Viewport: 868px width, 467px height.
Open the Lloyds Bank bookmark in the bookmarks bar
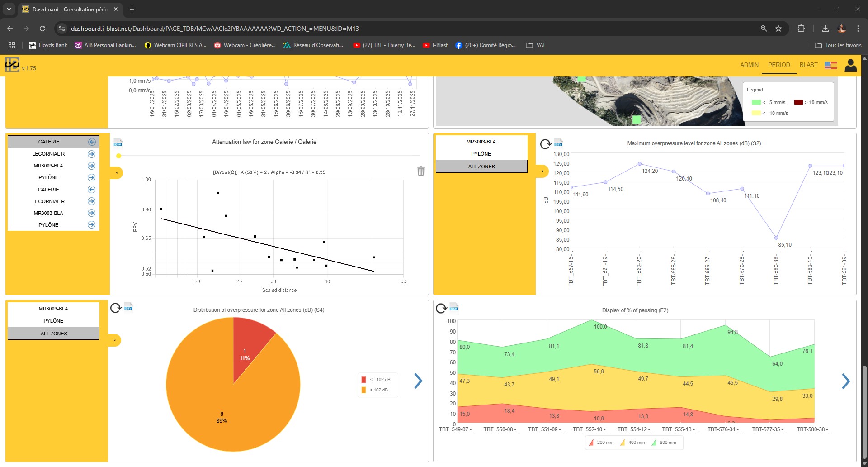47,45
